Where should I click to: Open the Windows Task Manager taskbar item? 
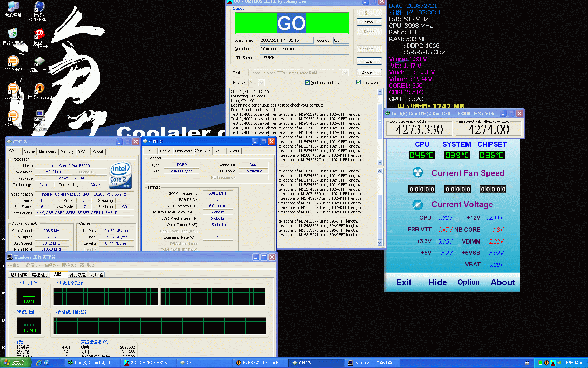tap(372, 363)
